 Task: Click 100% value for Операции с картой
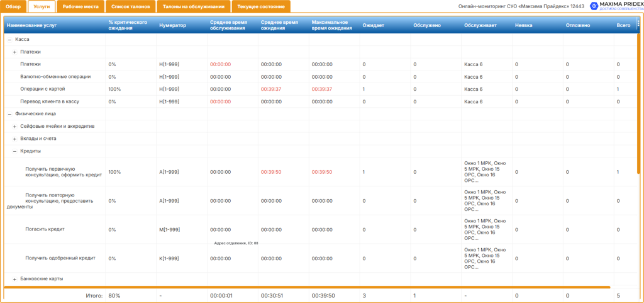[x=114, y=89]
